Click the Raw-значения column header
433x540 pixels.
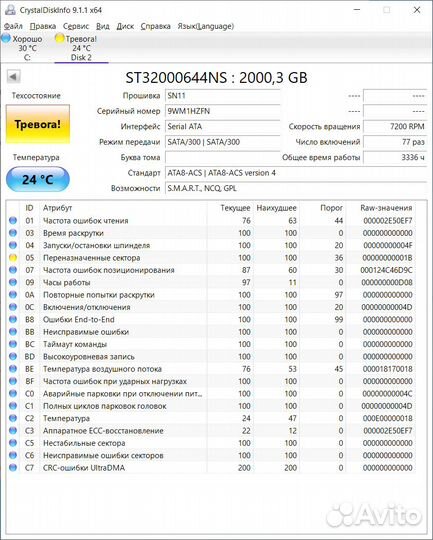click(x=386, y=208)
